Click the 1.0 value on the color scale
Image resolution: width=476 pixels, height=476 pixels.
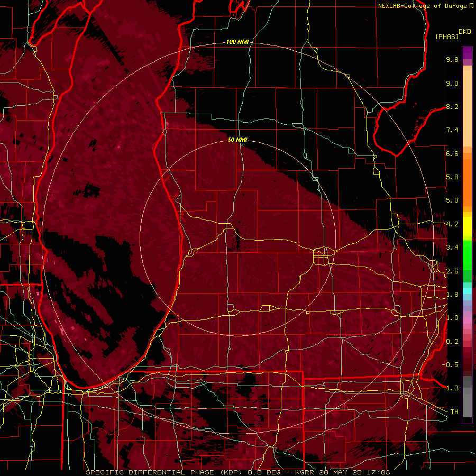click(x=452, y=318)
